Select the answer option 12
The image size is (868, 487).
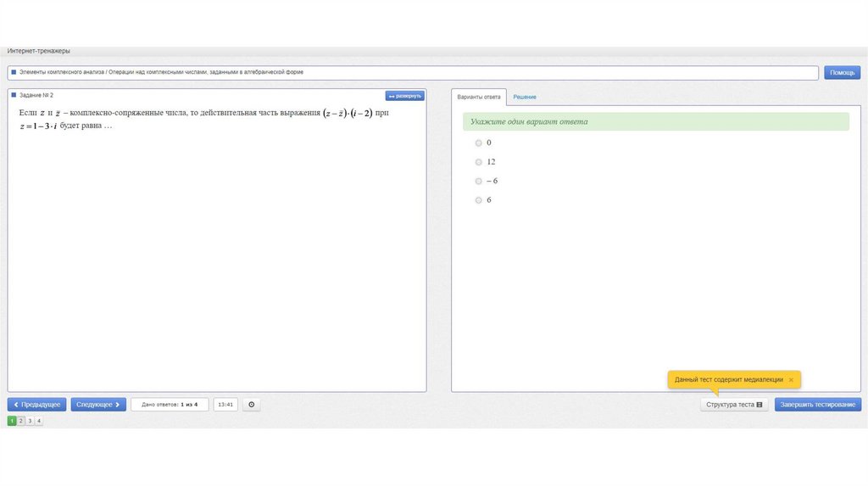(x=478, y=162)
